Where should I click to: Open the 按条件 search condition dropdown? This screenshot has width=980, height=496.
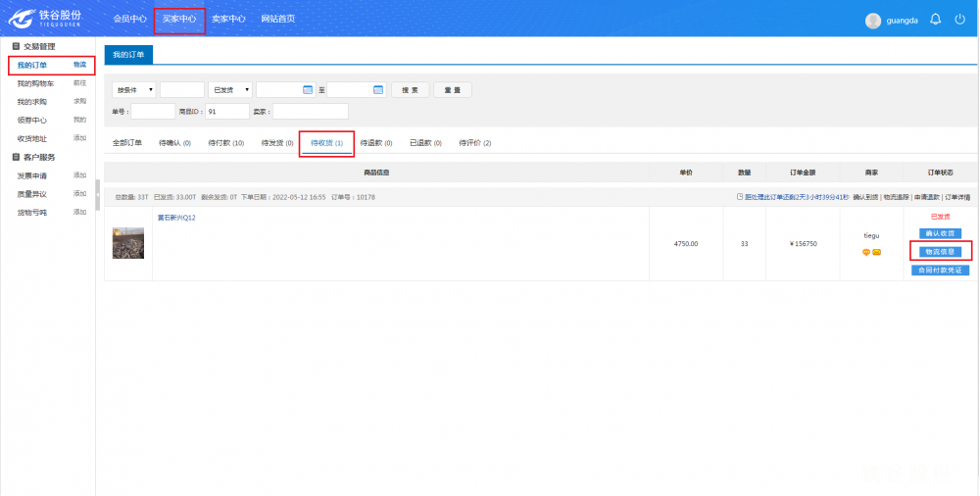pyautogui.click(x=134, y=89)
